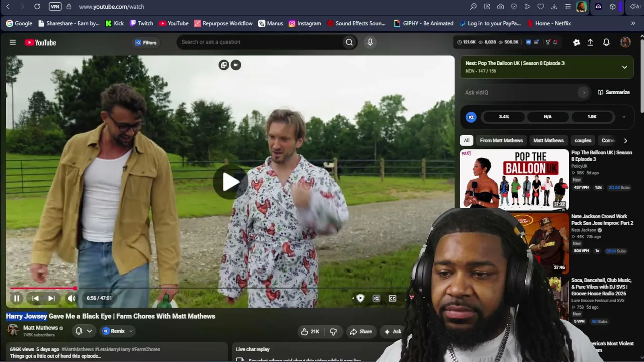
Task: Expand the Next video queue panel
Action: [624, 67]
